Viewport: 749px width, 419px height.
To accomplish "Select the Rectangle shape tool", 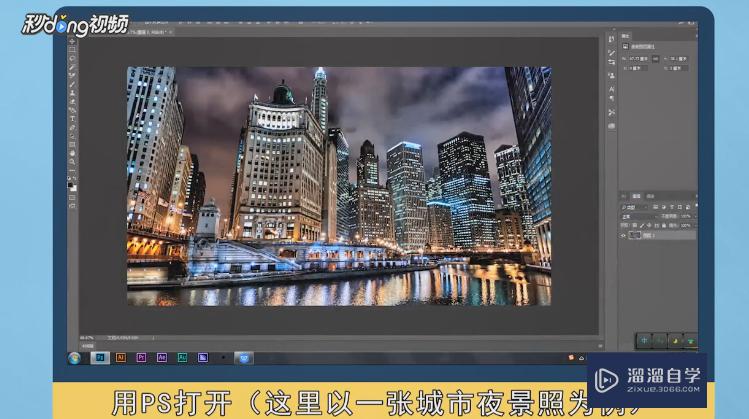I will click(72, 144).
